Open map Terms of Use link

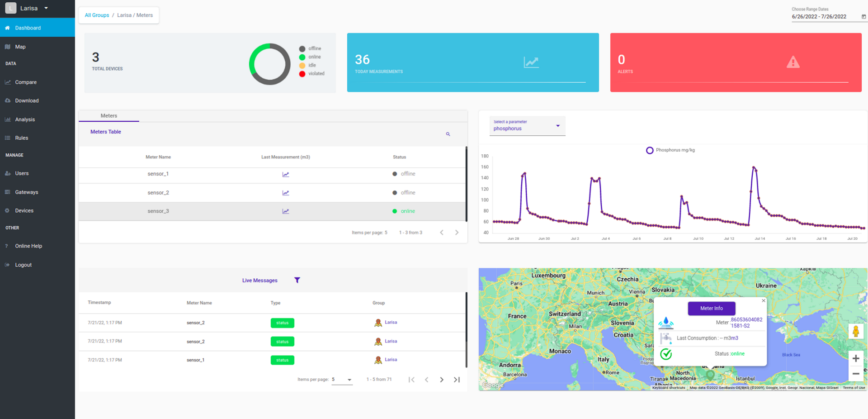[x=854, y=388]
